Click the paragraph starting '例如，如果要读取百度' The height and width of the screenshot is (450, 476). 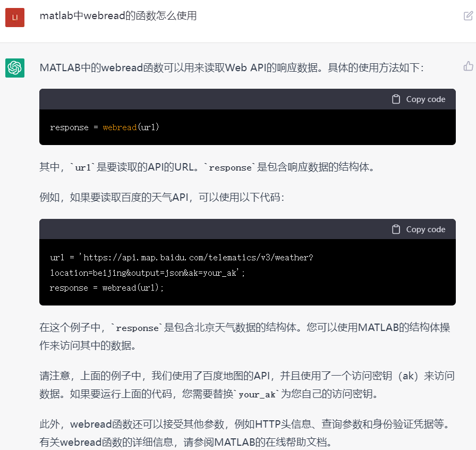pos(162,197)
